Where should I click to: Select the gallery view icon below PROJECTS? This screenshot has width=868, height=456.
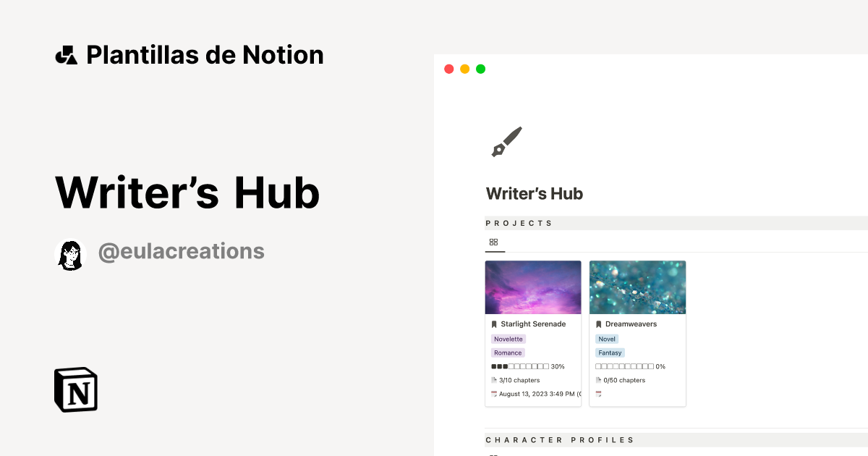(x=494, y=242)
